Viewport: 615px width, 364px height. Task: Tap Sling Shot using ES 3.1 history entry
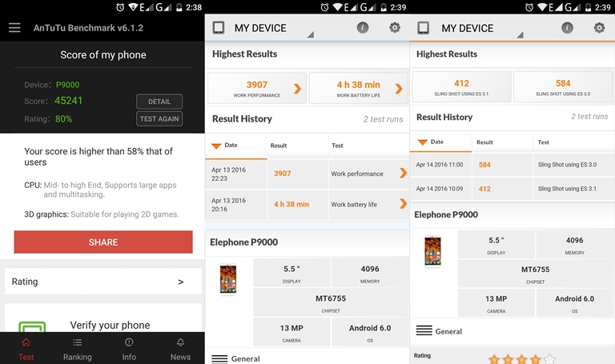[x=567, y=189]
